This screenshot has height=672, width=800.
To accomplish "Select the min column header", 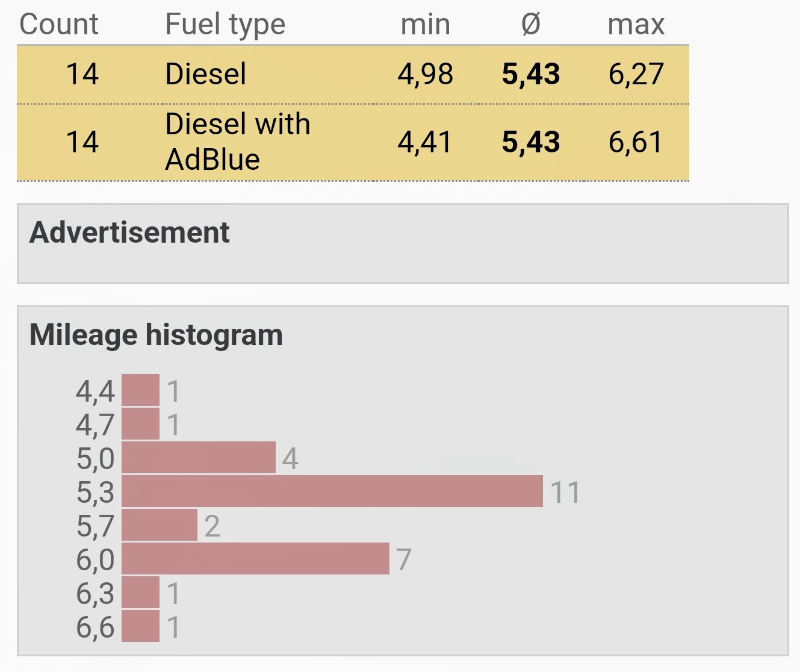I will (x=426, y=25).
